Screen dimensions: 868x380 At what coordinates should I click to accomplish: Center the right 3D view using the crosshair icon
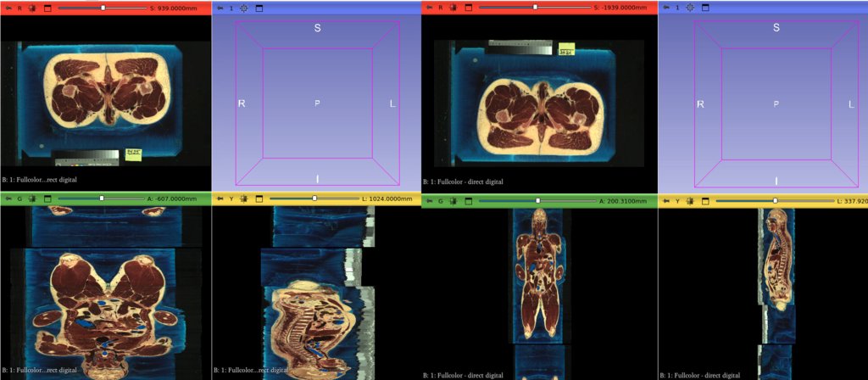point(690,8)
